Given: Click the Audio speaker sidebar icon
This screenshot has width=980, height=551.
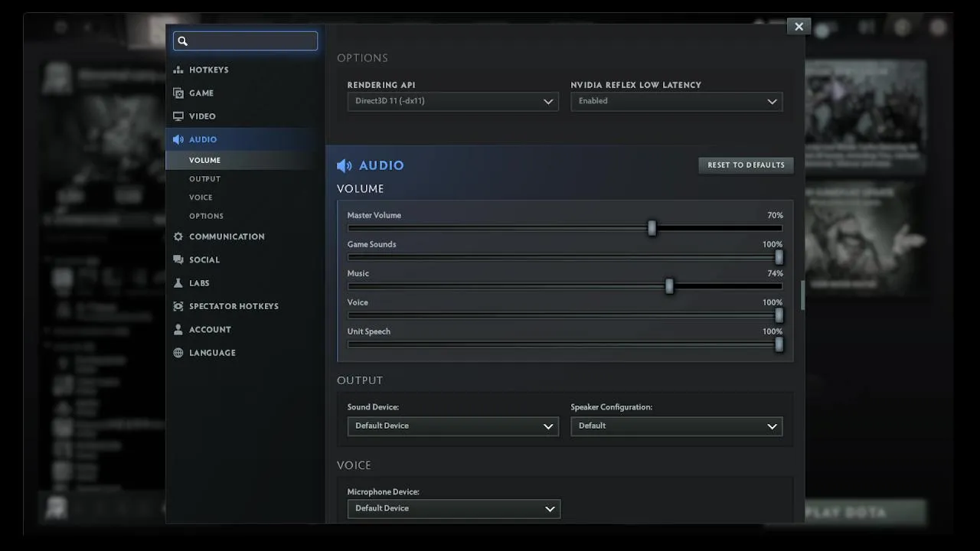Looking at the screenshot, I should point(178,139).
